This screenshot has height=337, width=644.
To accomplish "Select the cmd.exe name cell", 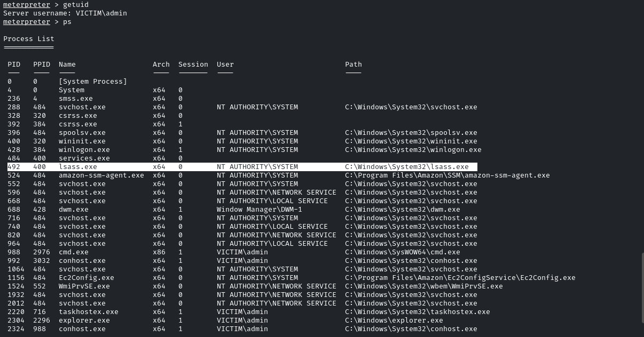I will pos(74,252).
